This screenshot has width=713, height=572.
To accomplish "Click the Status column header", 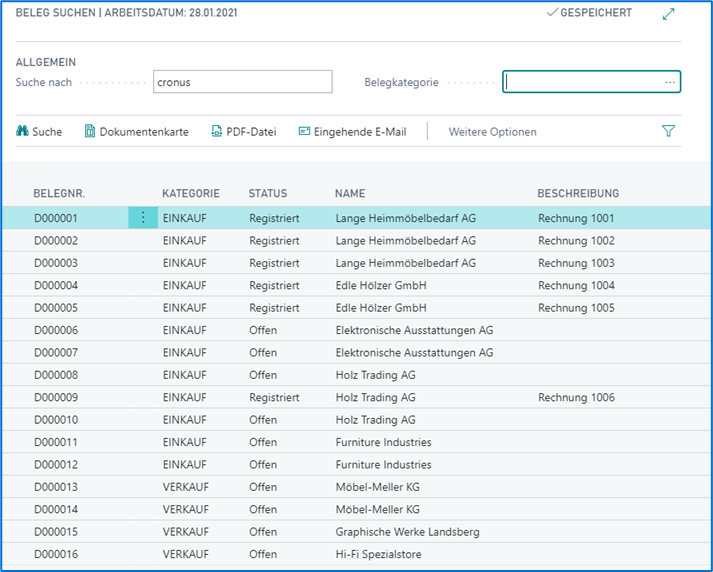I will 267,193.
